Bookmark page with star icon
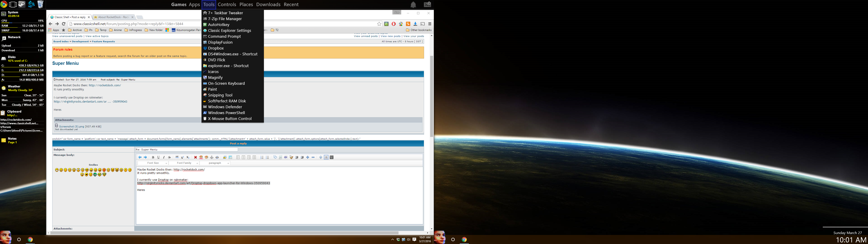 click(379, 24)
